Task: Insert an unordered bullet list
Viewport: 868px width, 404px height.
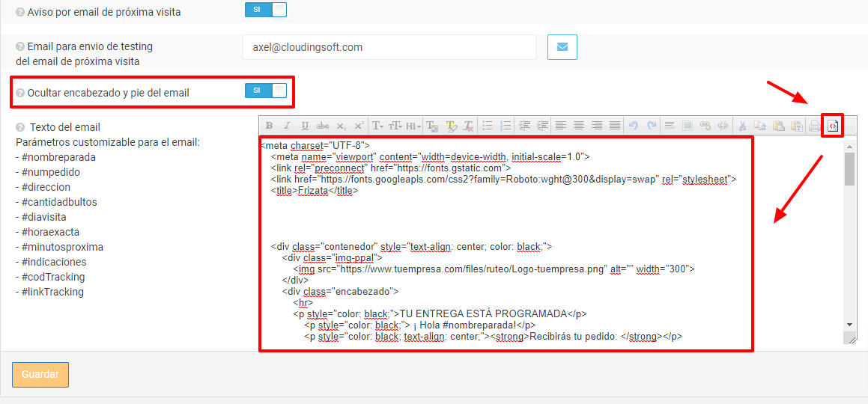Action: click(x=488, y=126)
